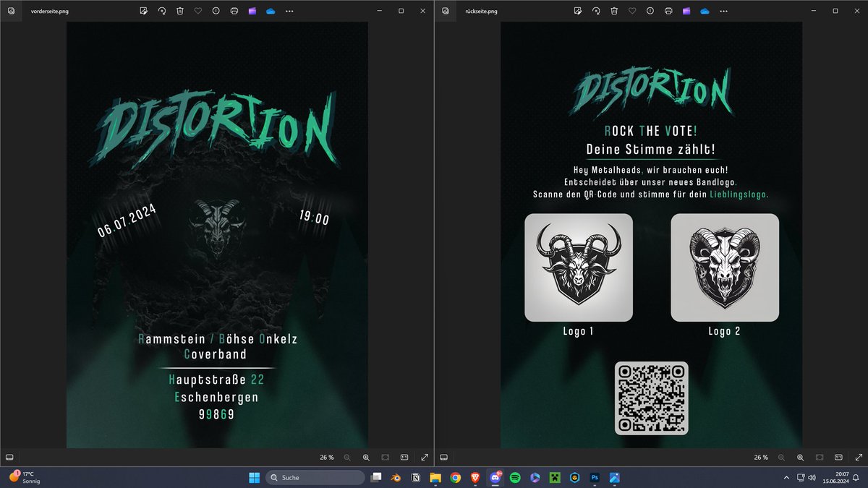This screenshot has height=488, width=868.
Task: Zoom out in rückseite.png window
Action: [x=781, y=458]
